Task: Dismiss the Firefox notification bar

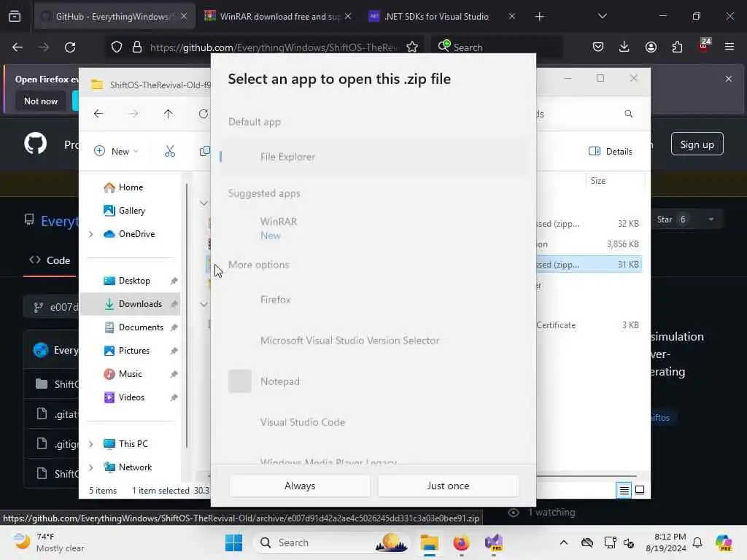Action: point(729,79)
